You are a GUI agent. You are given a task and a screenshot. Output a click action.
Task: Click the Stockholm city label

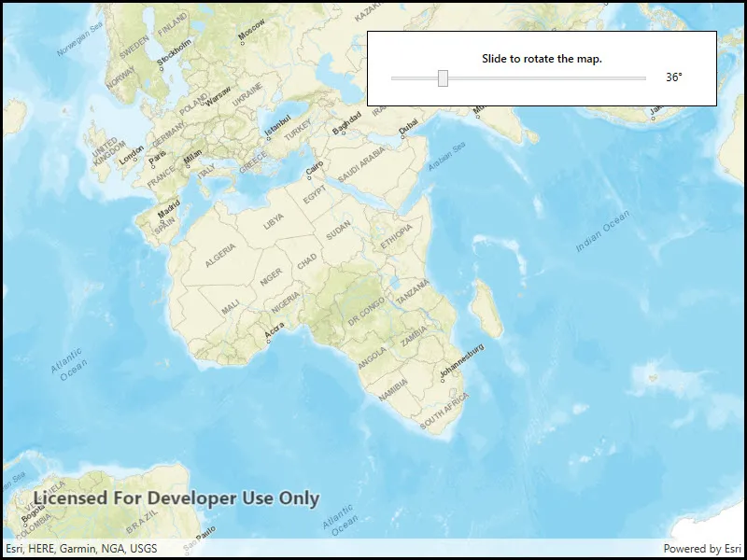click(x=175, y=51)
